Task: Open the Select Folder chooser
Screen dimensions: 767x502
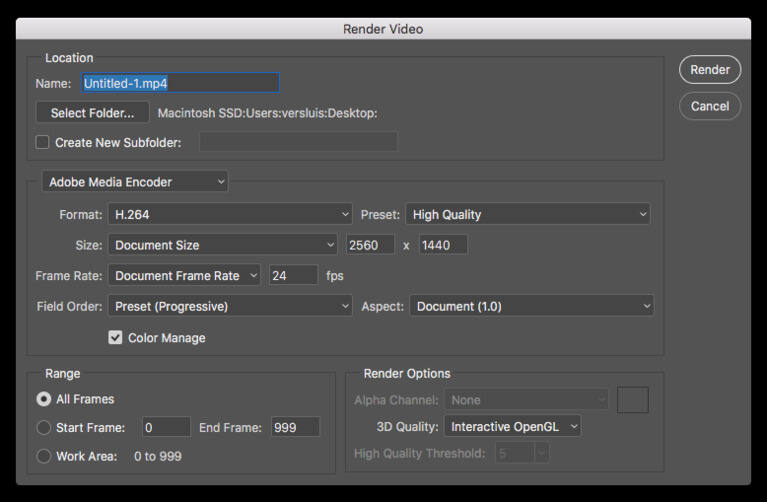Action: 92,113
